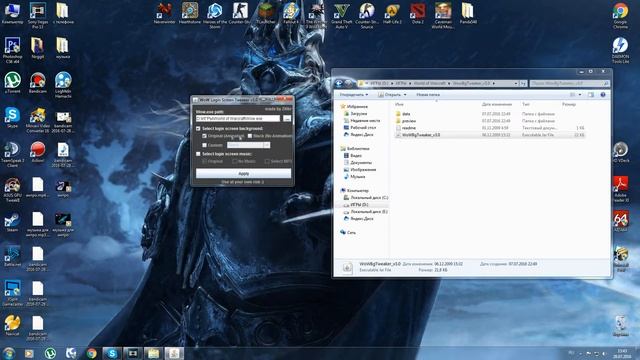This screenshot has height=360, width=640.
Task: Expand the Open (Открыть) button arrow
Action: click(x=405, y=95)
